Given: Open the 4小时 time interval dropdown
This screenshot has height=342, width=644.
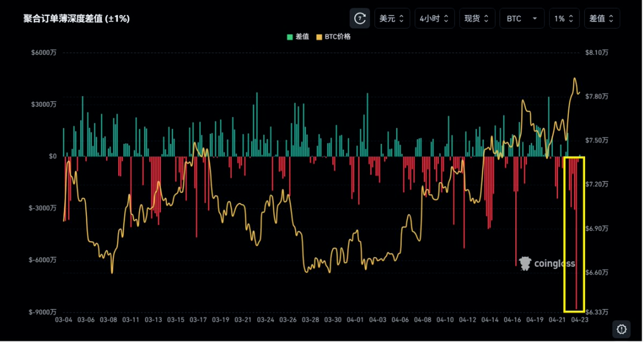Looking at the screenshot, I should [x=434, y=19].
